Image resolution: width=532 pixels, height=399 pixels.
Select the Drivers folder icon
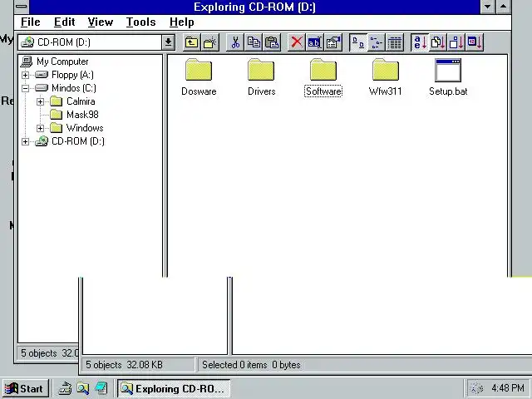click(x=261, y=70)
